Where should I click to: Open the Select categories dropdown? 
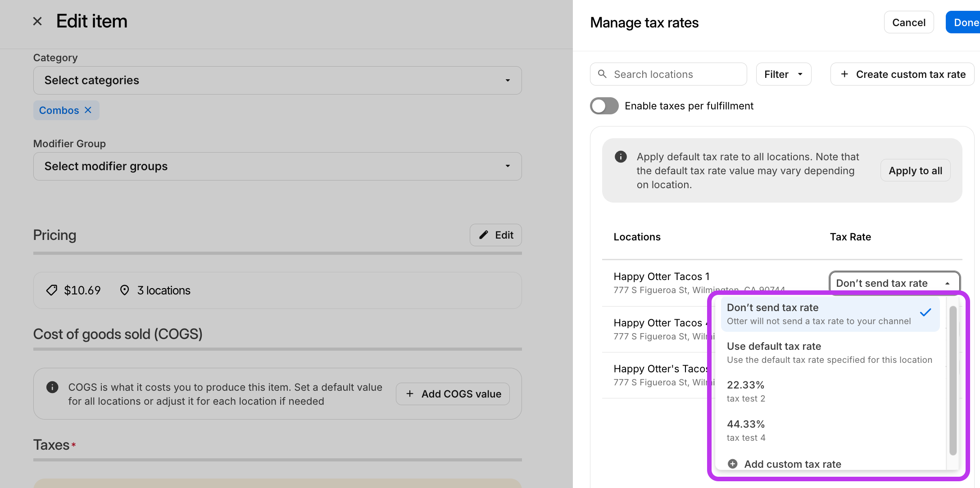277,81
